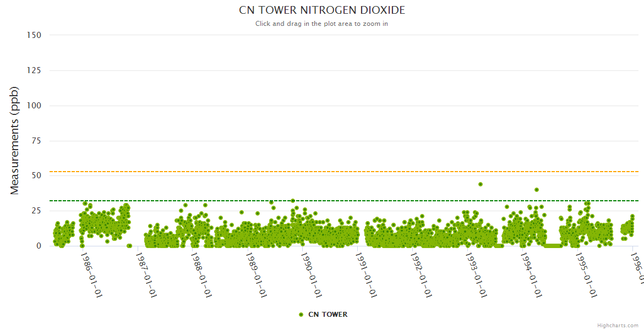Select the outlier point near 44 ppb
This screenshot has height=330, width=644.
point(481,184)
